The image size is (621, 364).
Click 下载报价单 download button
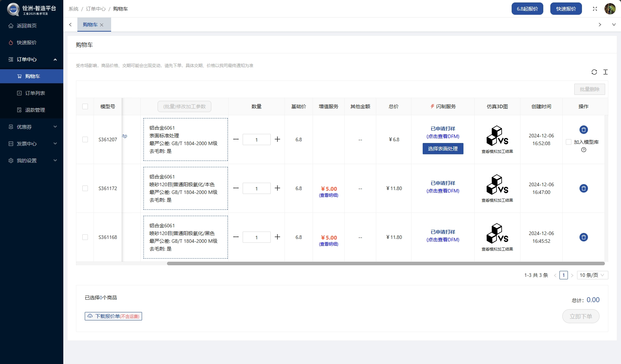pyautogui.click(x=113, y=316)
